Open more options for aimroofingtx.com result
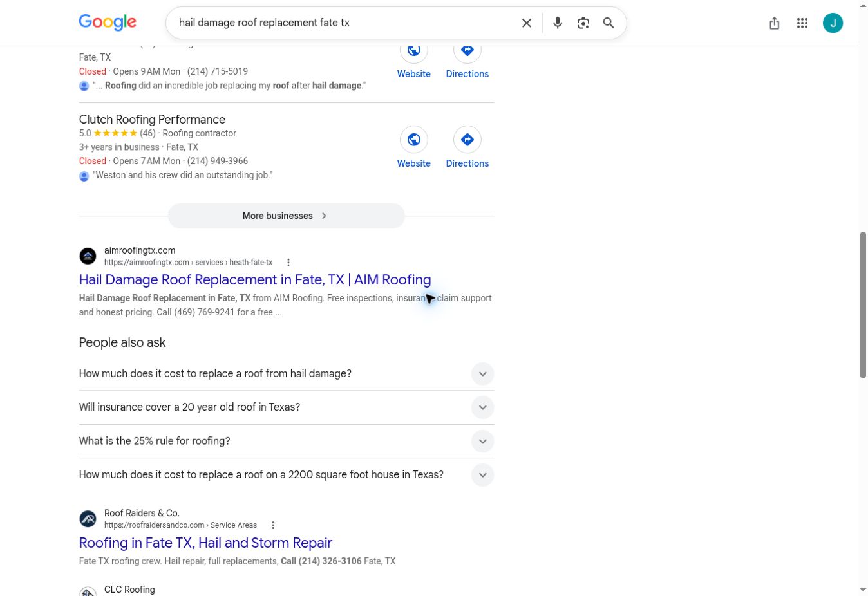868x596 pixels. click(288, 263)
